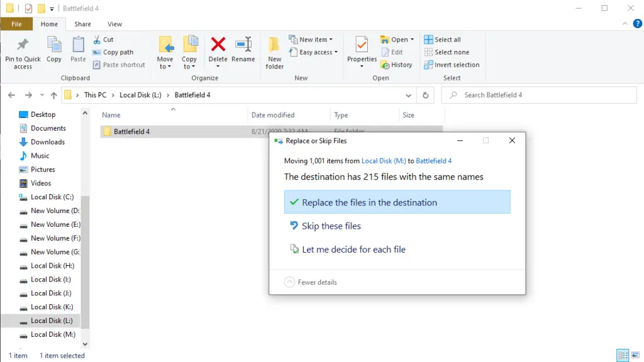Viewport: 644px width, 362px height.
Task: Cut the selected item
Action: click(x=103, y=40)
